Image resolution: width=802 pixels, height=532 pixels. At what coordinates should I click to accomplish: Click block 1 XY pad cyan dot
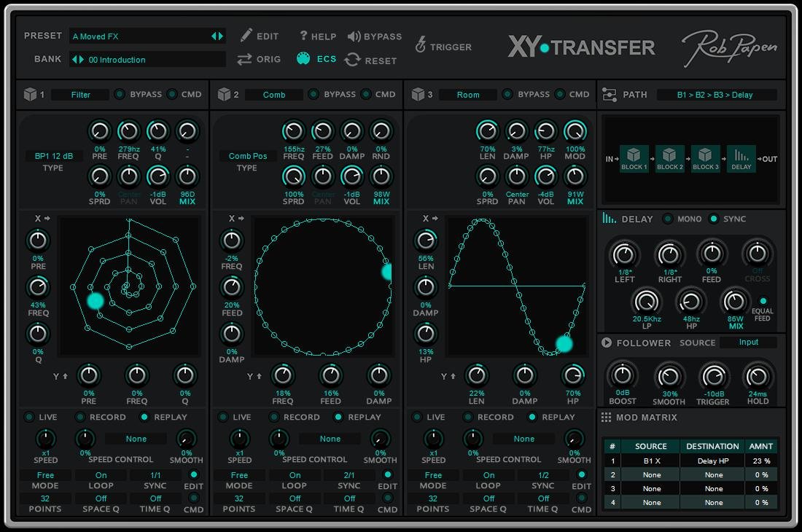pyautogui.click(x=95, y=300)
